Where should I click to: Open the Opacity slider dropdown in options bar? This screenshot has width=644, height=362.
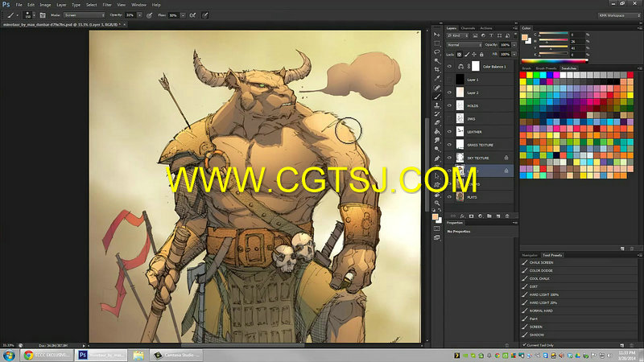tap(139, 15)
